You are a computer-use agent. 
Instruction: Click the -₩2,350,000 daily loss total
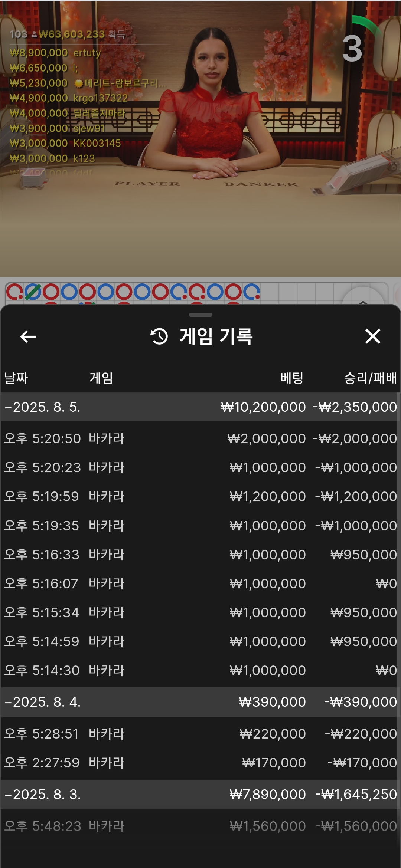click(x=355, y=407)
